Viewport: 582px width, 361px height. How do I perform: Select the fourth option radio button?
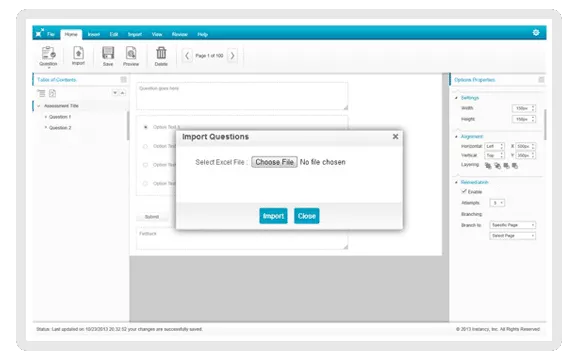(x=146, y=183)
